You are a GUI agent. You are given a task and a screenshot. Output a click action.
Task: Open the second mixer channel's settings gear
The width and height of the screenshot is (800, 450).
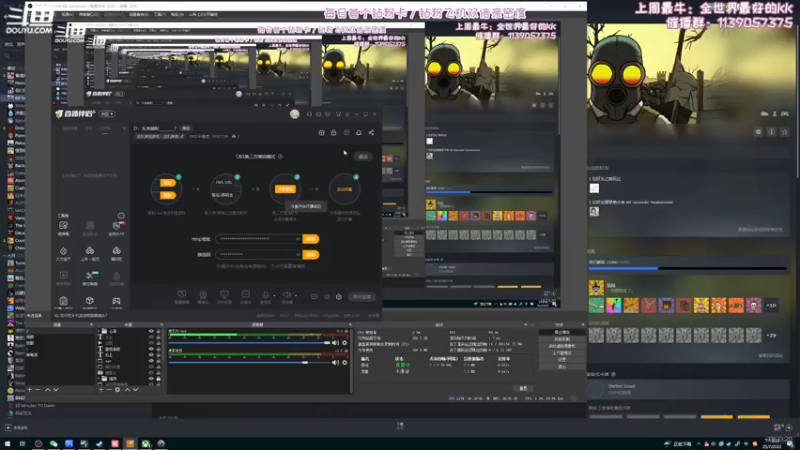pos(345,363)
